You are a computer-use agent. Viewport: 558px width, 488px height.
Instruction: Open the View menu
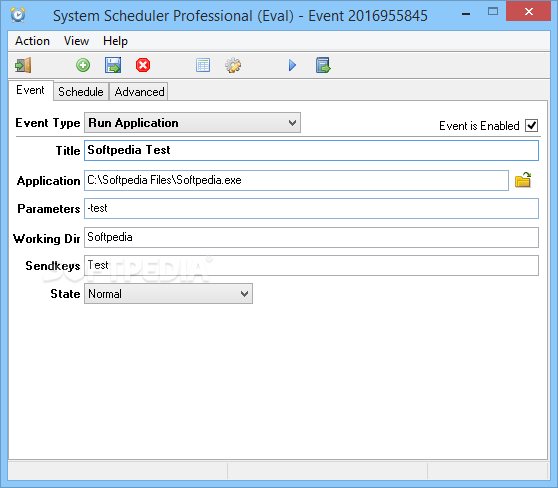[77, 41]
